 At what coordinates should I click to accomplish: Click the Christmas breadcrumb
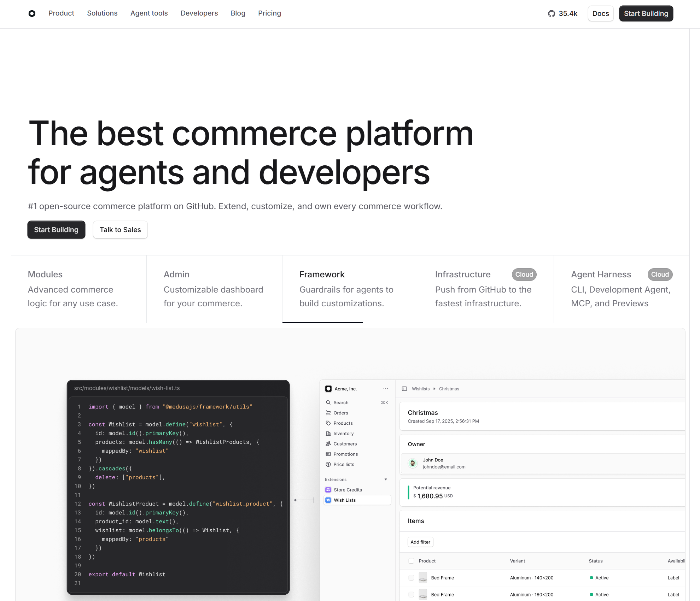pyautogui.click(x=449, y=389)
